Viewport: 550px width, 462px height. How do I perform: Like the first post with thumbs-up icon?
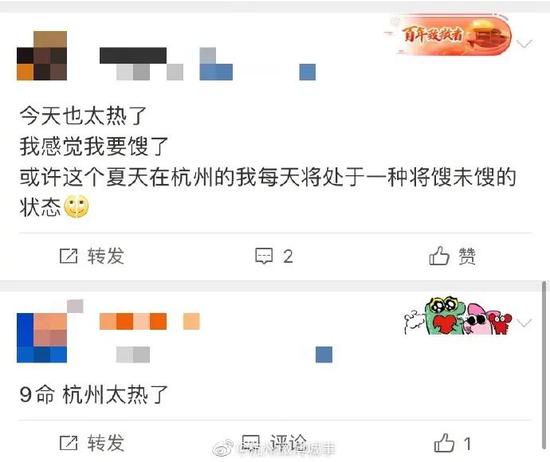439,255
